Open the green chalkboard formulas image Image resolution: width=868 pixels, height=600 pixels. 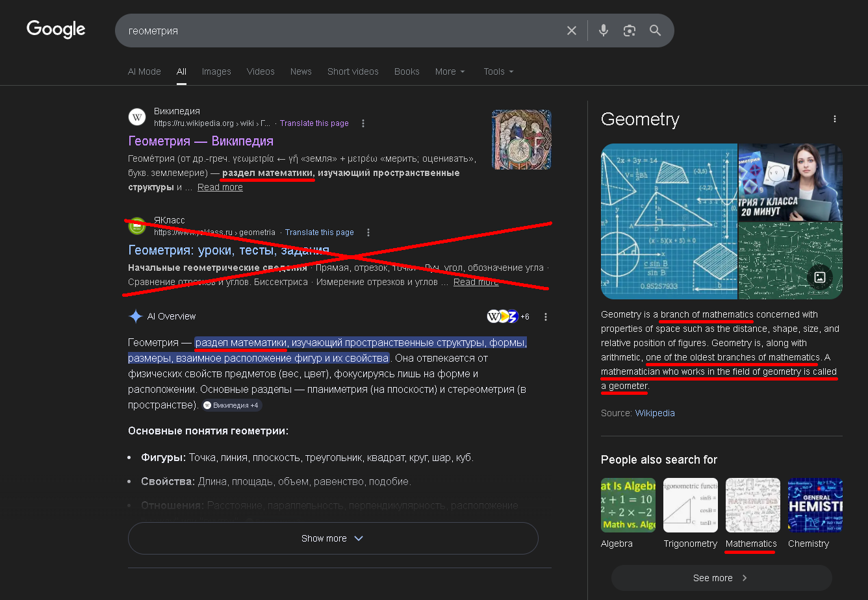pos(791,261)
